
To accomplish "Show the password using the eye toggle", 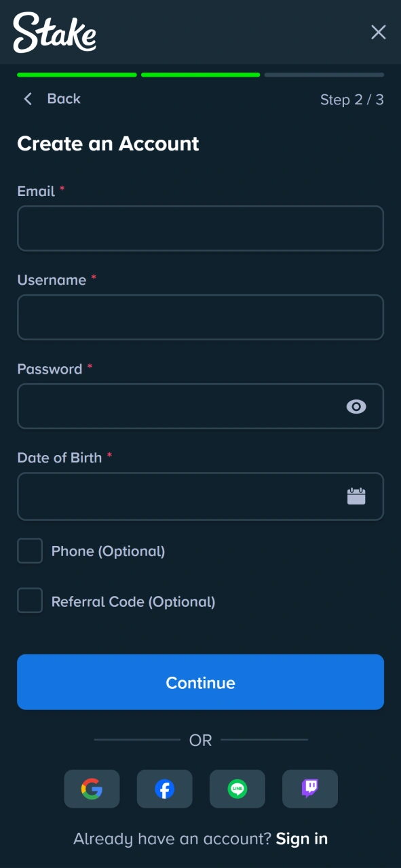I will (x=356, y=406).
